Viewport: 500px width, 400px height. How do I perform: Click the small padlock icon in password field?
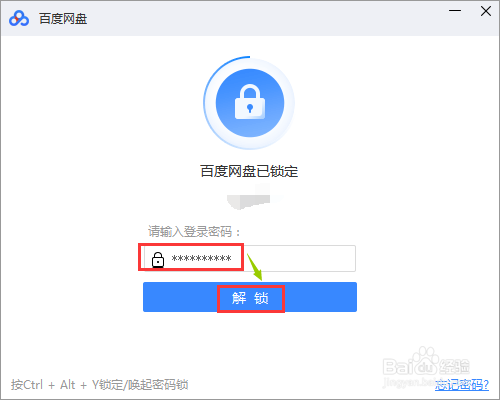[x=158, y=260]
